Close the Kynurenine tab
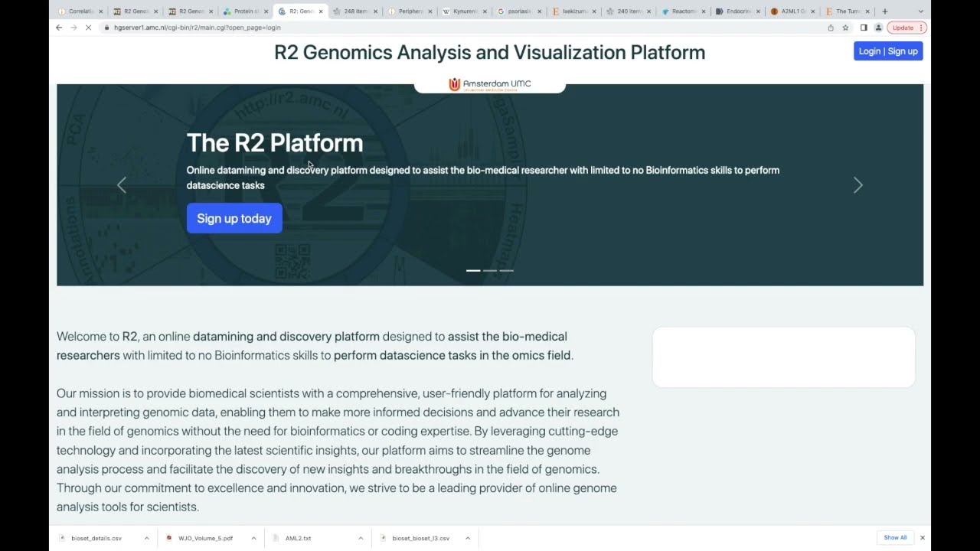The width and height of the screenshot is (980, 551). (x=485, y=11)
